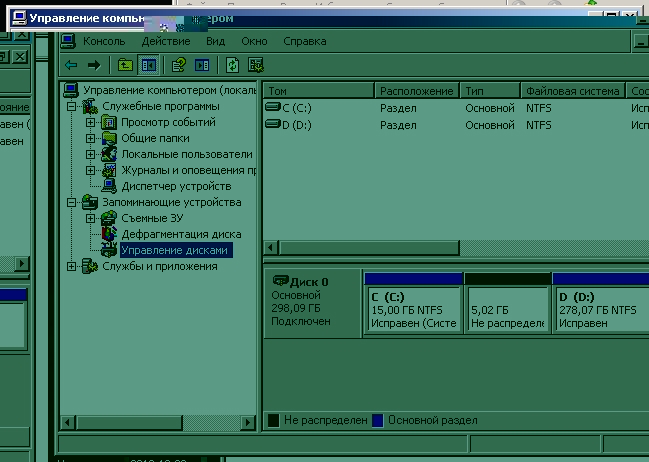Collapse the Запоминающие устройства node
The width and height of the screenshot is (649, 462).
[71, 202]
